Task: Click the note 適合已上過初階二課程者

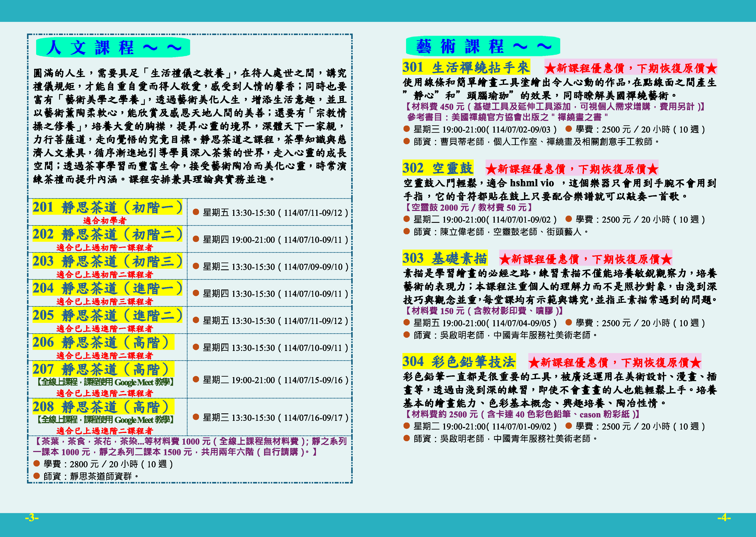Action: 105,274
